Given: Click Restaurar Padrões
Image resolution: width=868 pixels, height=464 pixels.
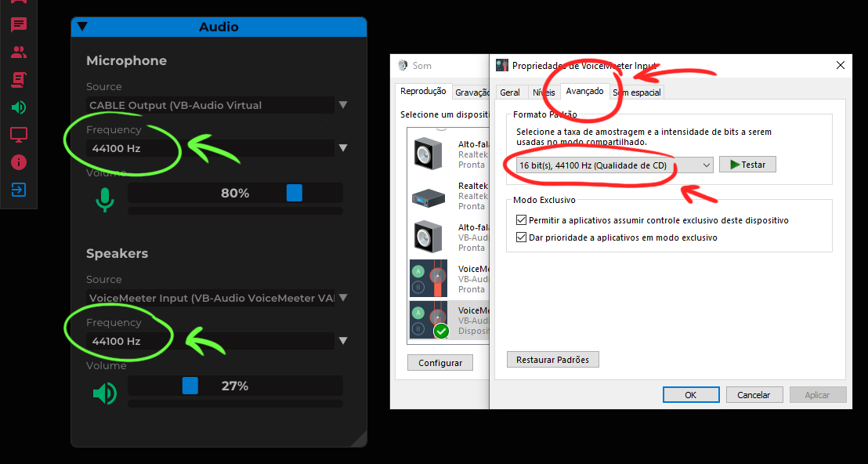Looking at the screenshot, I should point(552,358).
